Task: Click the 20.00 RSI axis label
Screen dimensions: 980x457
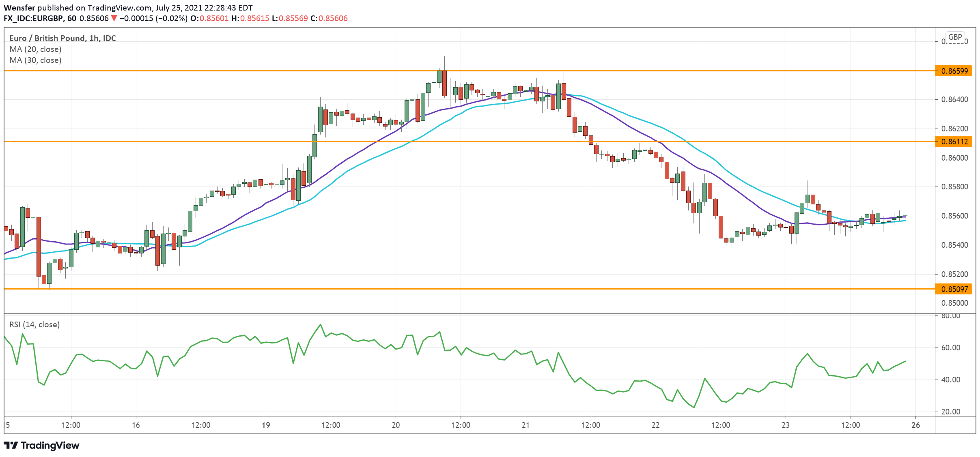Action: 950,412
